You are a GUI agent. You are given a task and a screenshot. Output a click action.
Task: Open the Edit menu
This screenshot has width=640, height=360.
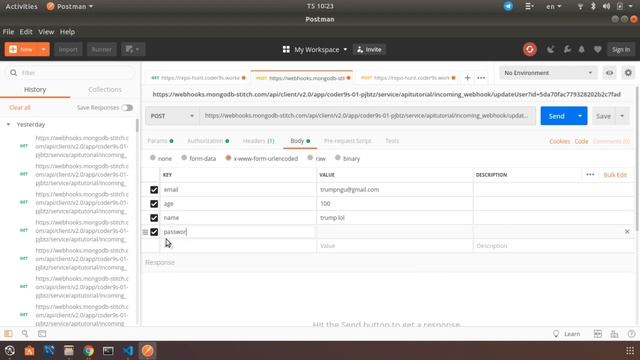pyautogui.click(x=26, y=31)
